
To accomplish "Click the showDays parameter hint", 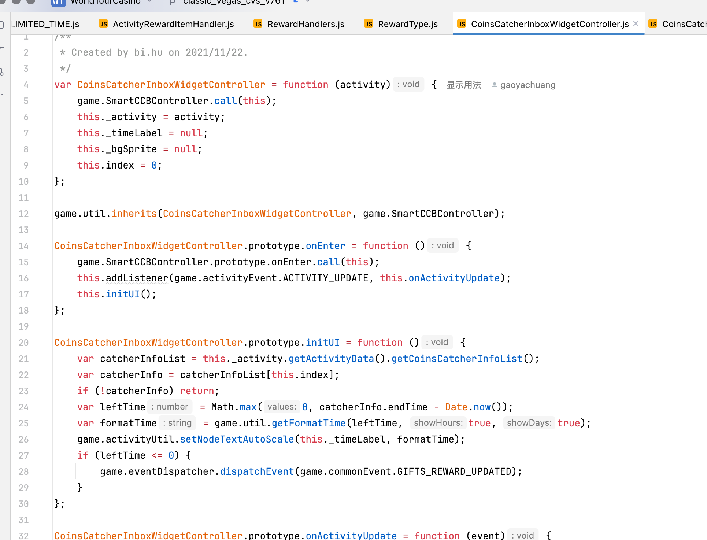I will 527,423.
